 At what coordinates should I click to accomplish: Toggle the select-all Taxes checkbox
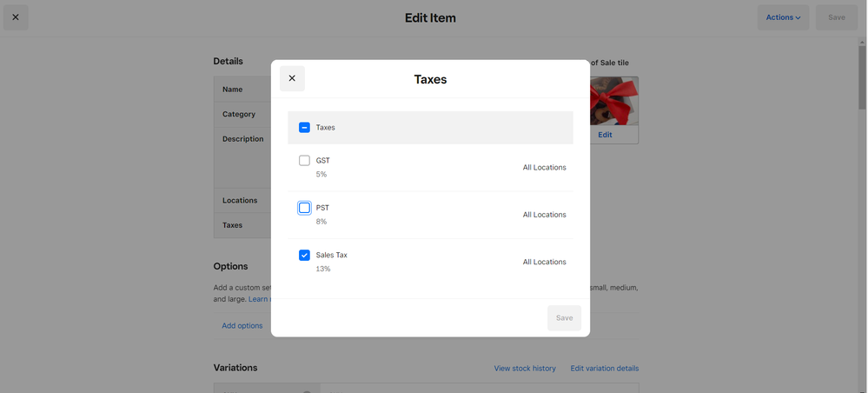click(304, 127)
